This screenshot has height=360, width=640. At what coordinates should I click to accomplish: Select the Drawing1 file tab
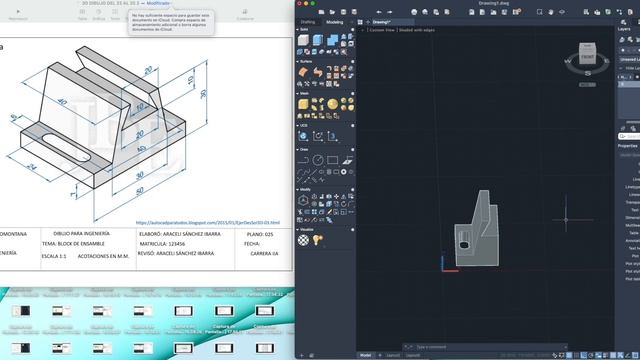pyautogui.click(x=392, y=22)
